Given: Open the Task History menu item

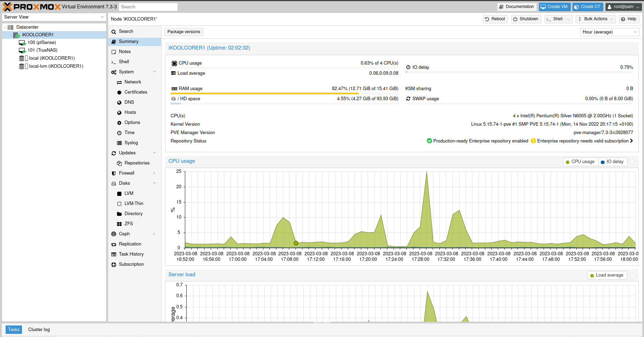Looking at the screenshot, I should (x=135, y=254).
